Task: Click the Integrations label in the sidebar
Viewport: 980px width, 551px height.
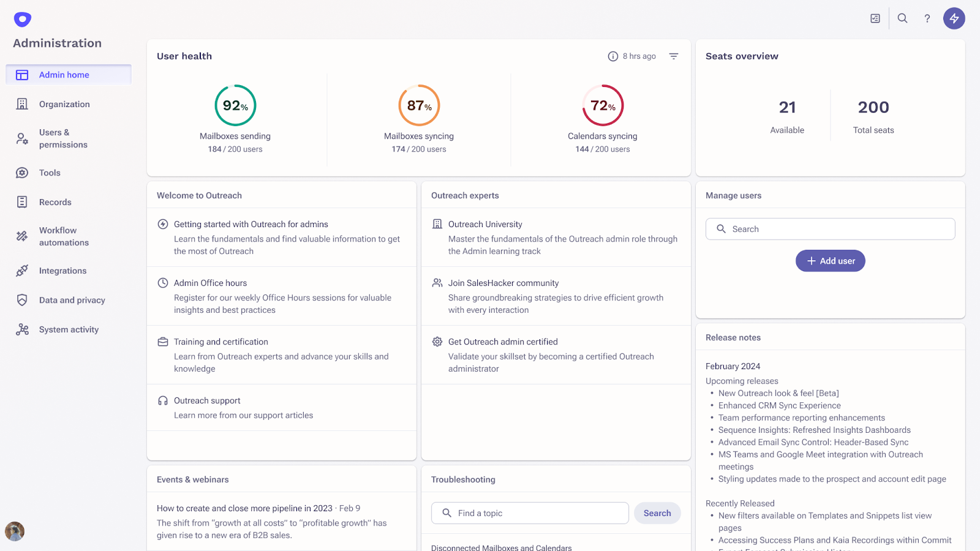Action: [x=62, y=271]
